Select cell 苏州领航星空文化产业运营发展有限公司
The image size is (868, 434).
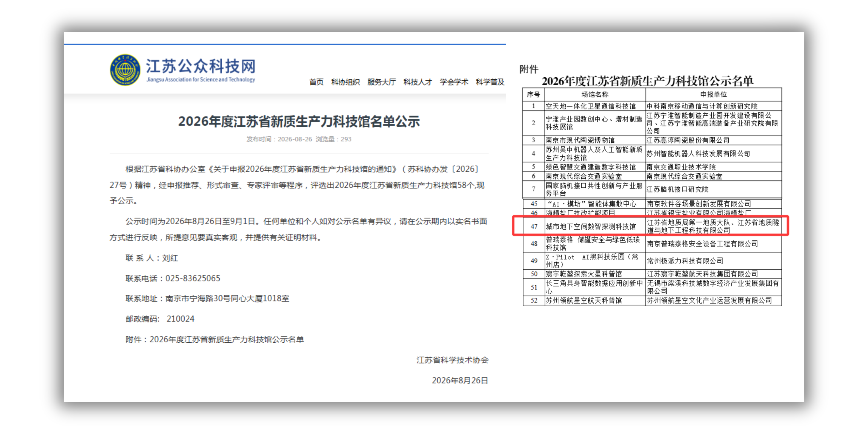pos(713,301)
